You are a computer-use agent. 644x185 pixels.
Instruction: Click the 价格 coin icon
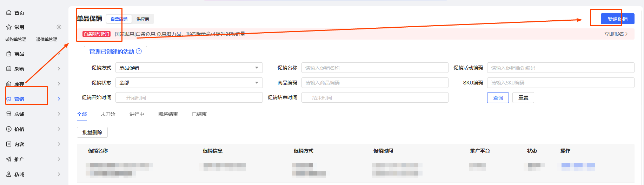tap(9, 129)
